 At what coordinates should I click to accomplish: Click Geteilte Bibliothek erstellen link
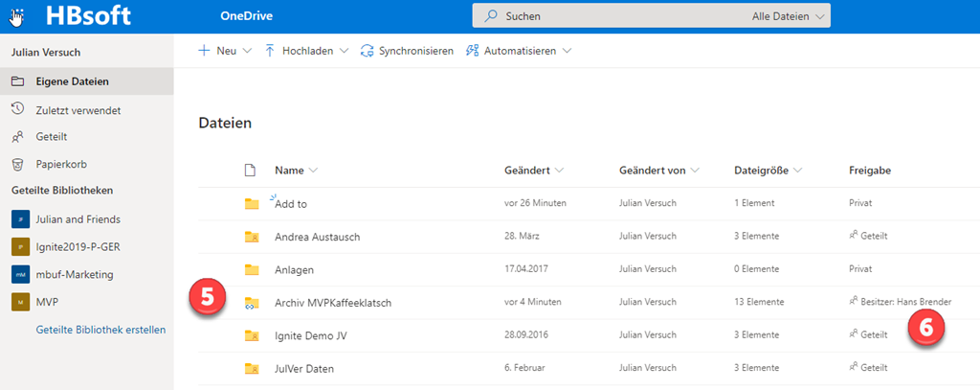pyautogui.click(x=100, y=330)
